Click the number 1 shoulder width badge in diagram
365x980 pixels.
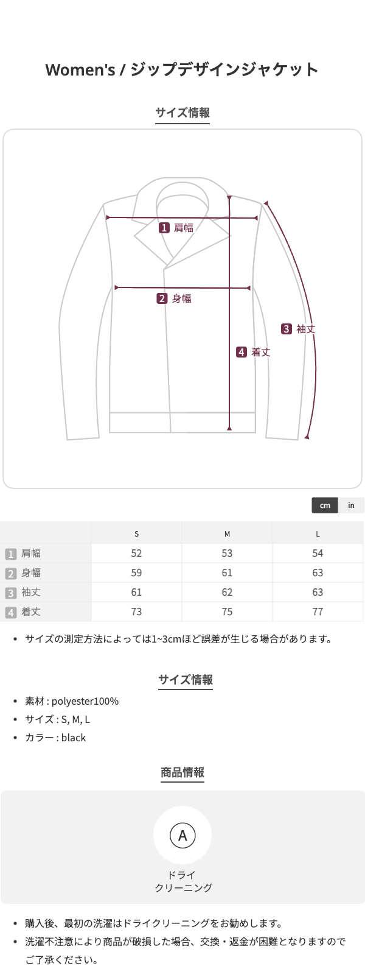tap(164, 228)
